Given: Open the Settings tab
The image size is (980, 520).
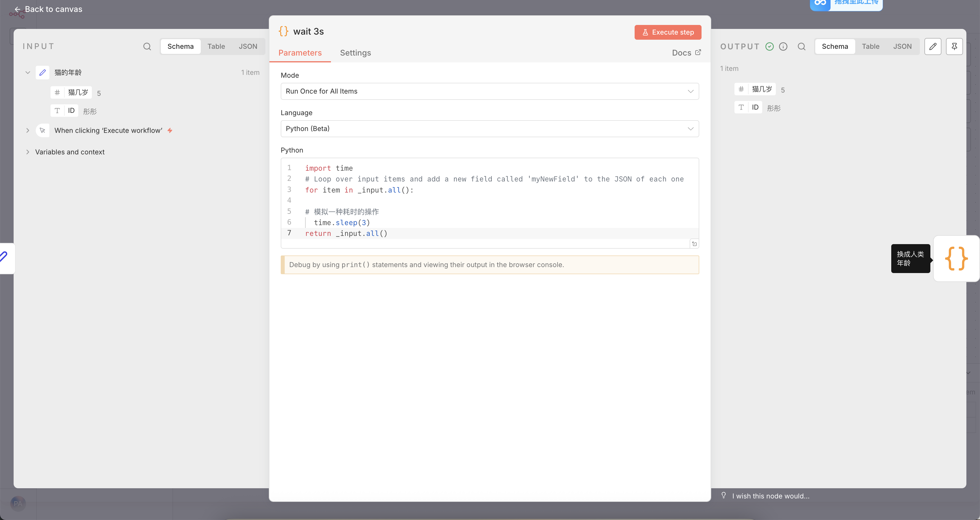Looking at the screenshot, I should pyautogui.click(x=355, y=53).
